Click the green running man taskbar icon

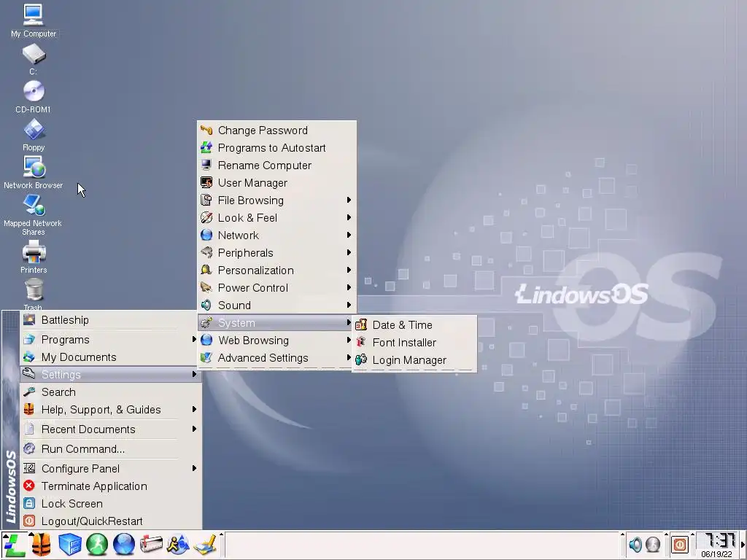(97, 545)
